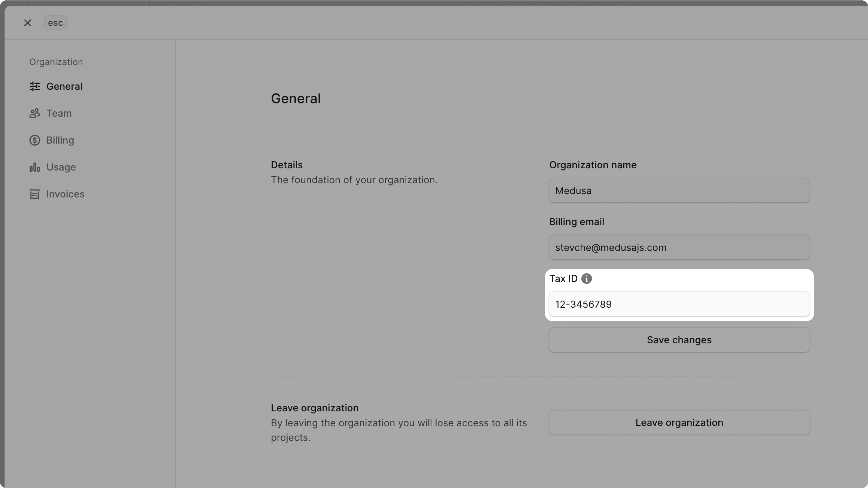Viewport: 868px width, 488px height.
Task: Click the Invoices receipt icon
Action: pos(35,194)
